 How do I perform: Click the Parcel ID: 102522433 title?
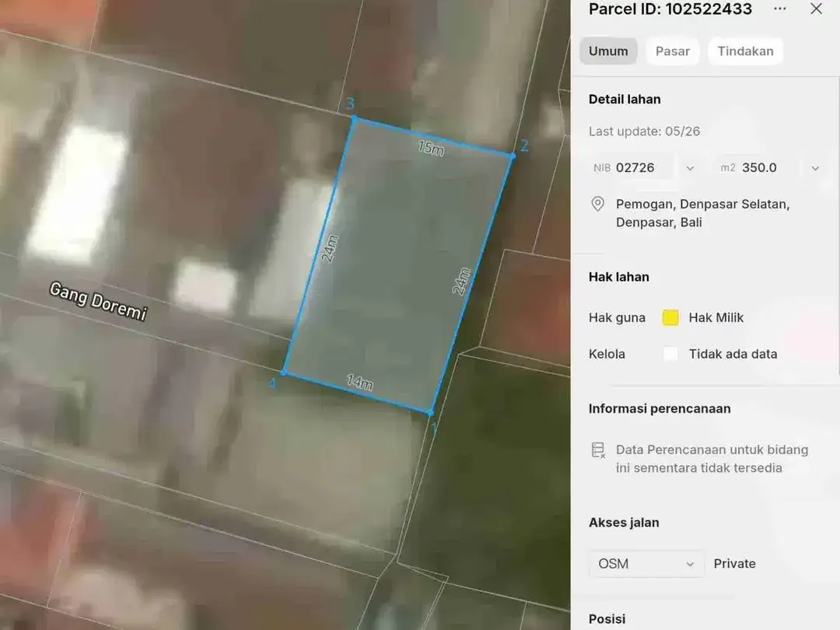pos(670,9)
